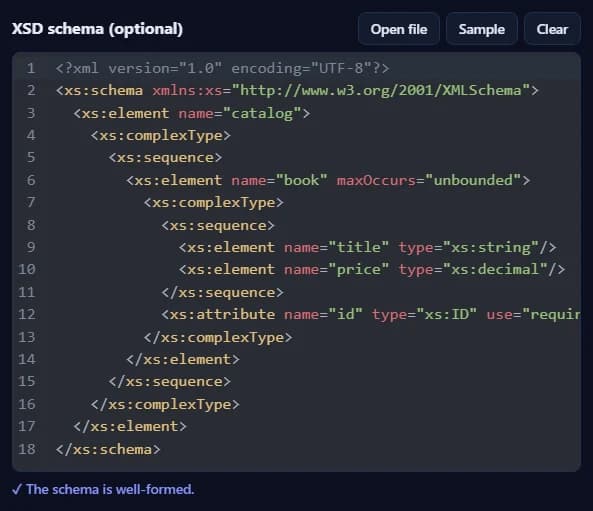Click line number 13 in gutter
The width and height of the screenshot is (593, 511).
point(27,337)
